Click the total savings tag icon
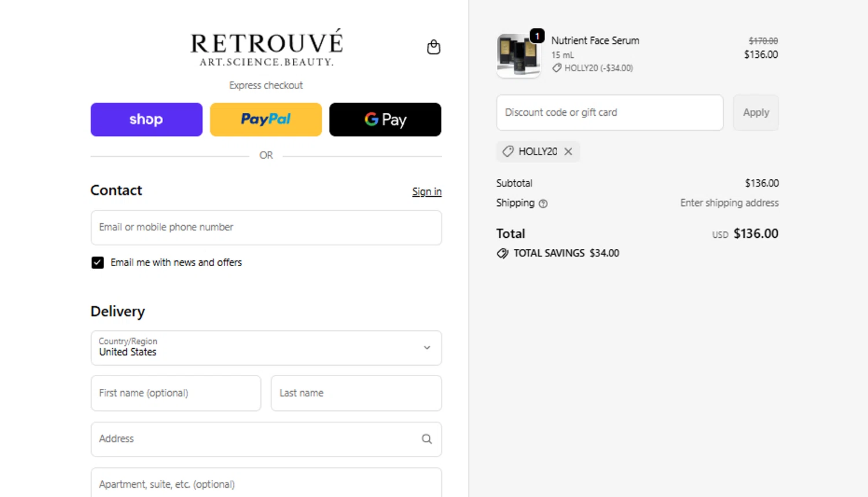Screen dimensions: 868x497 click(502, 253)
